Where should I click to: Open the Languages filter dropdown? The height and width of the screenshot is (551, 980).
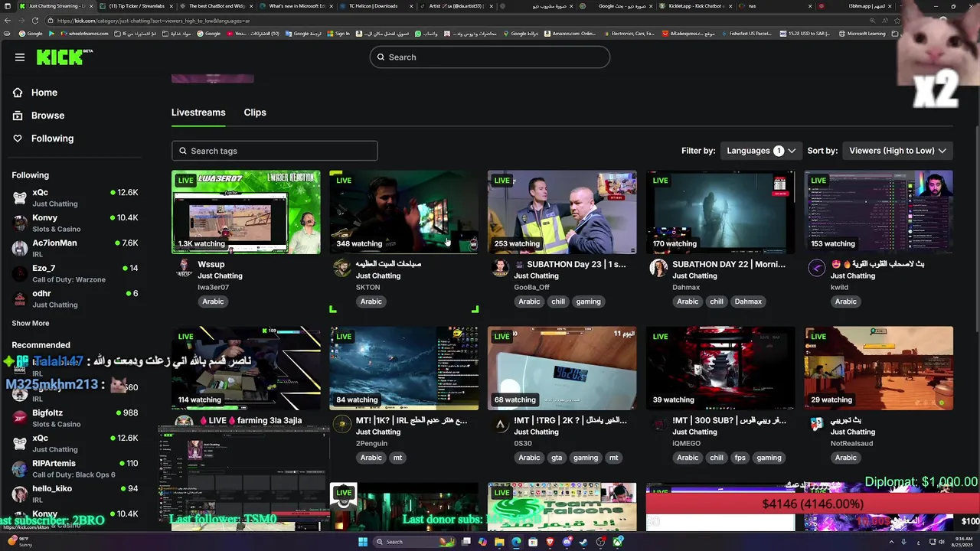[762, 151]
